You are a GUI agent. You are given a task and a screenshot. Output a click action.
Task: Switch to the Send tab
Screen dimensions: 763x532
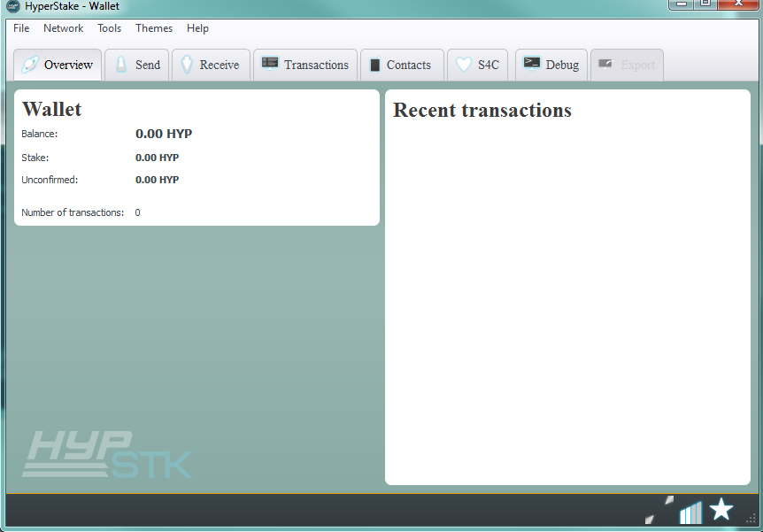coord(136,65)
